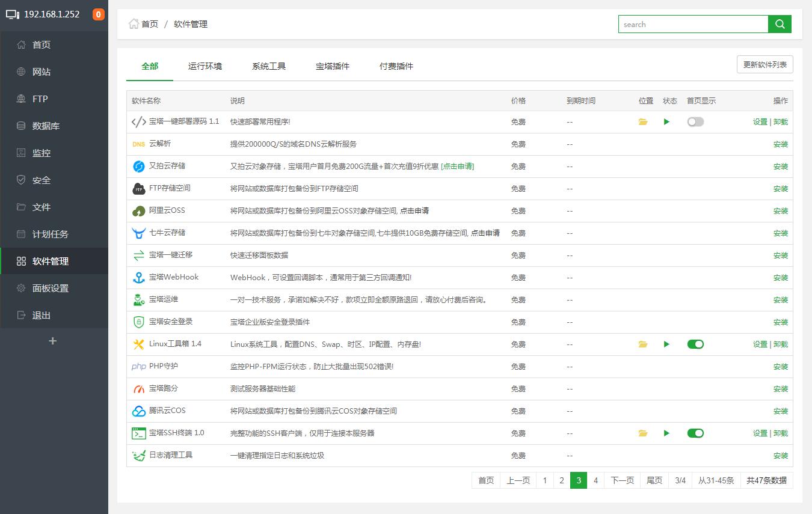
Task: Click the 宝塔WebHook anchor icon
Action: pyautogui.click(x=139, y=278)
